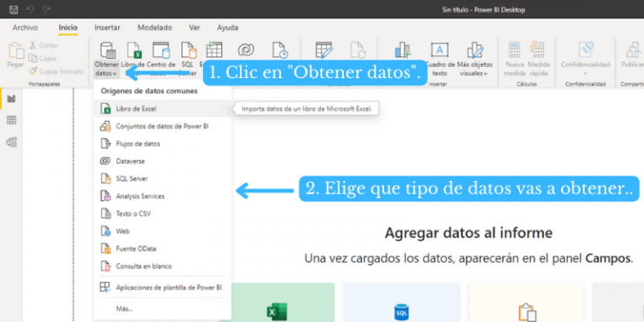The height and width of the screenshot is (322, 644).
Task: Click Más... at bottom of menu
Action: pyautogui.click(x=163, y=309)
